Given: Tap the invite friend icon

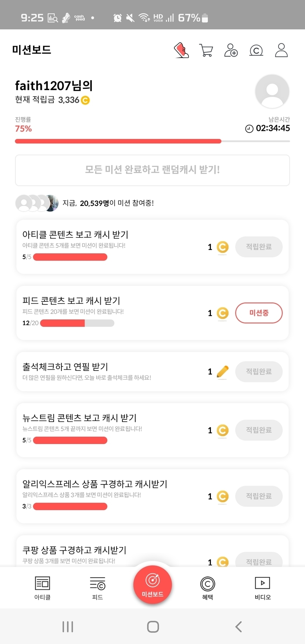Looking at the screenshot, I should pos(231,50).
